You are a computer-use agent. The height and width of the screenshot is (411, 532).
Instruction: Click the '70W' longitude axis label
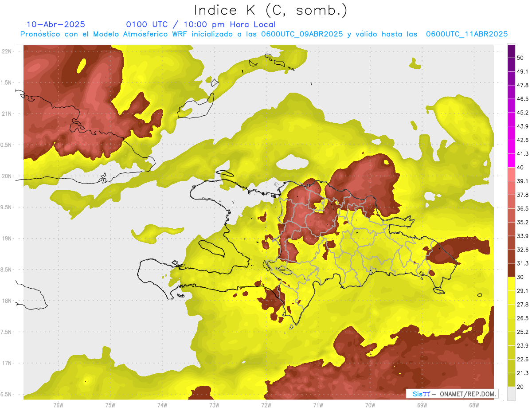370,405
